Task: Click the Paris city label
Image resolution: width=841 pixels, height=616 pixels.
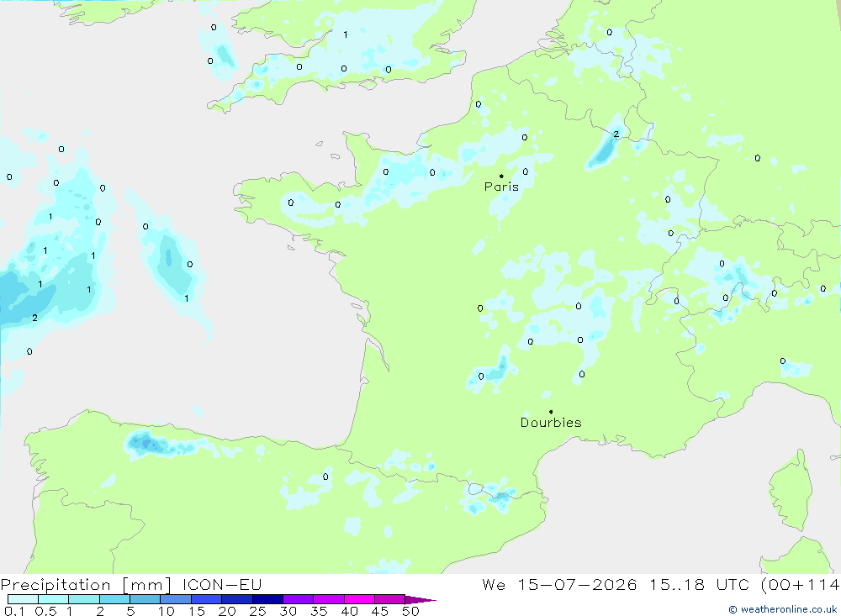Action: pos(501,187)
